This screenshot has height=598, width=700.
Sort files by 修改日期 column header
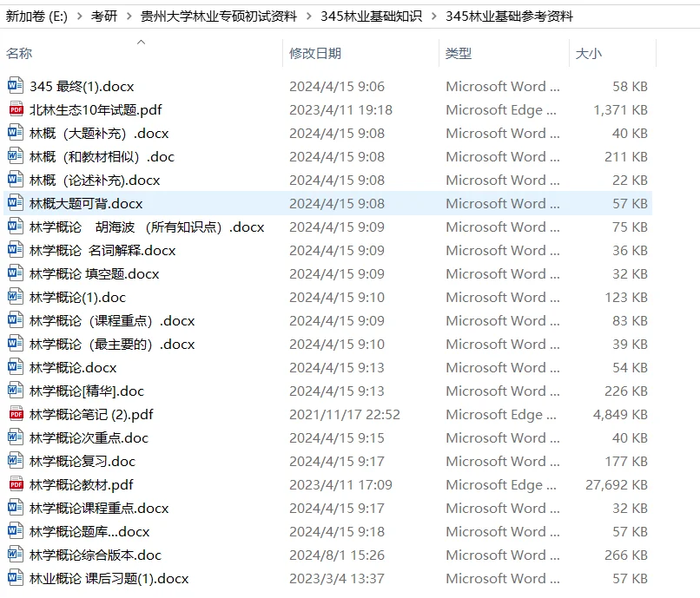tap(315, 54)
